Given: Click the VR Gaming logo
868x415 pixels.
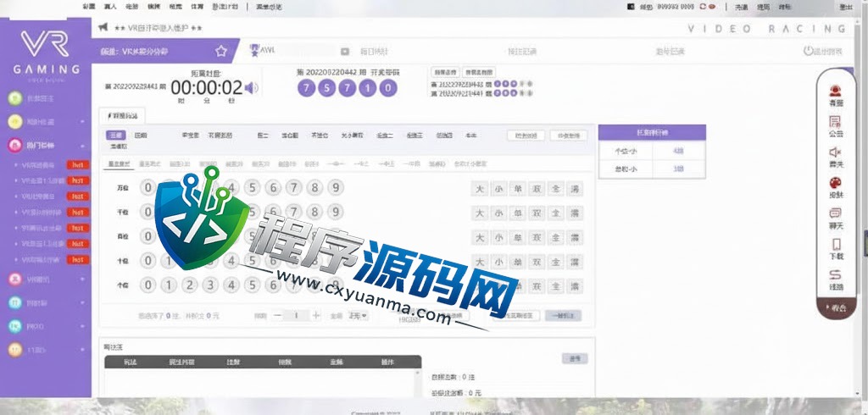Looking at the screenshot, I should point(46,53).
